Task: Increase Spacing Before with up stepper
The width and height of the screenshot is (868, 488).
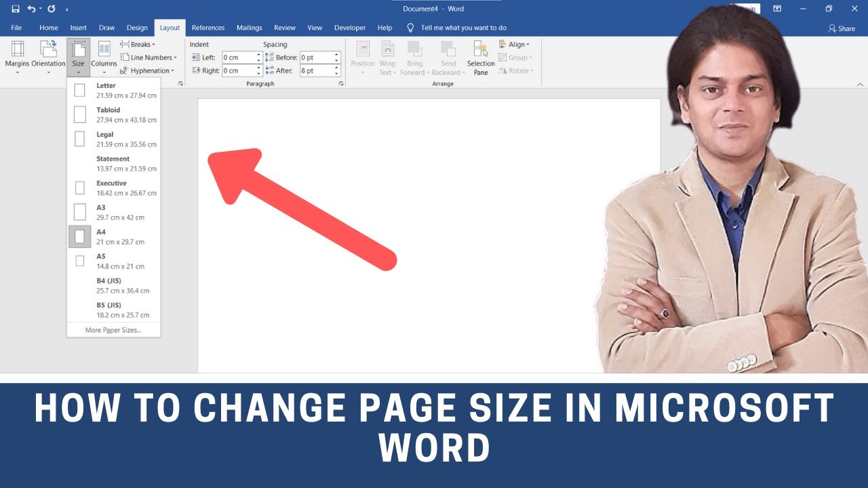Action: (x=337, y=55)
